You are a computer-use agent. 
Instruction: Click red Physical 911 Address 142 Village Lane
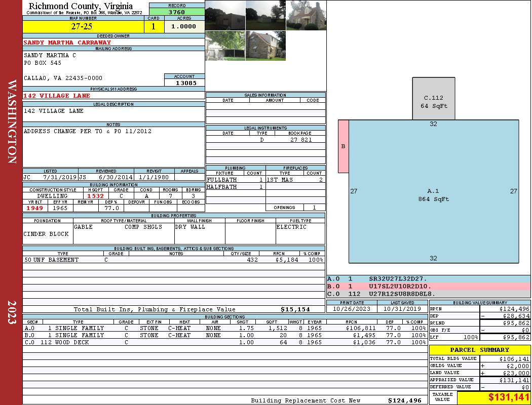click(x=57, y=96)
